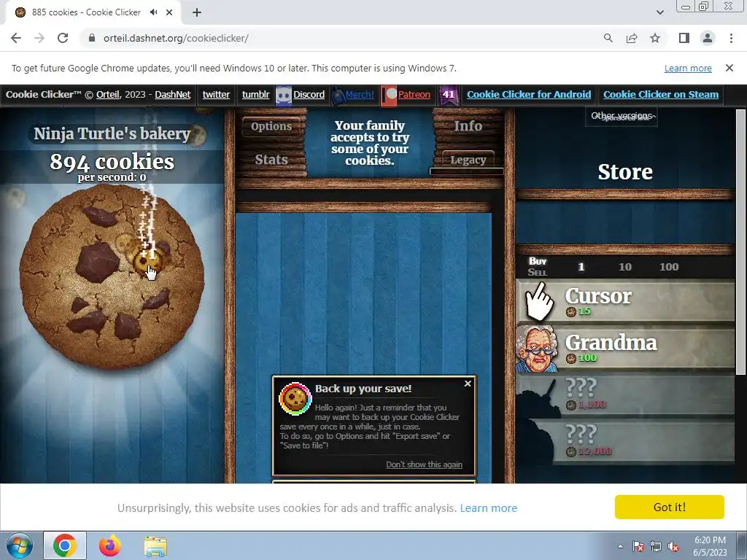The height and width of the screenshot is (560, 747).
Task: Click the address bar URL
Action: pos(176,38)
